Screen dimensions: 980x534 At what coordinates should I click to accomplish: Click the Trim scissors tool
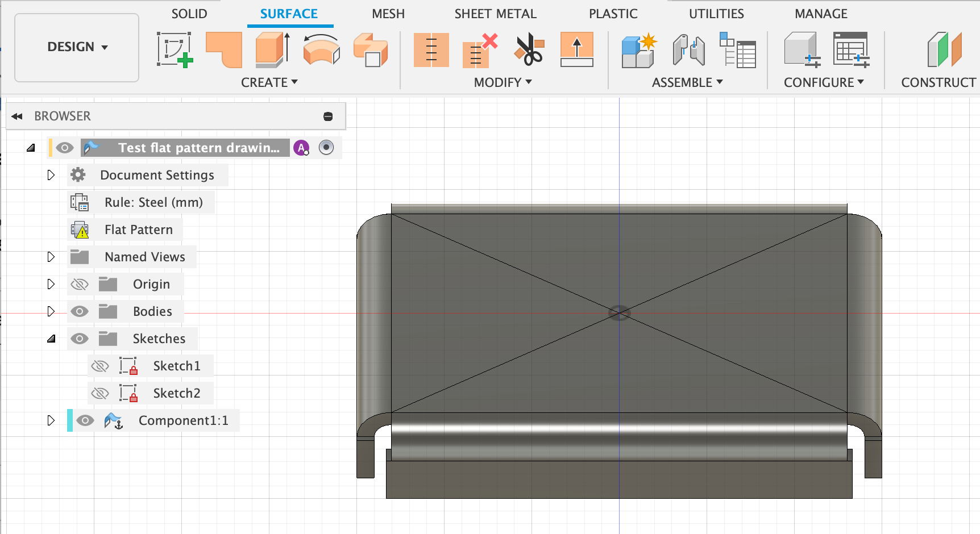pyautogui.click(x=529, y=50)
